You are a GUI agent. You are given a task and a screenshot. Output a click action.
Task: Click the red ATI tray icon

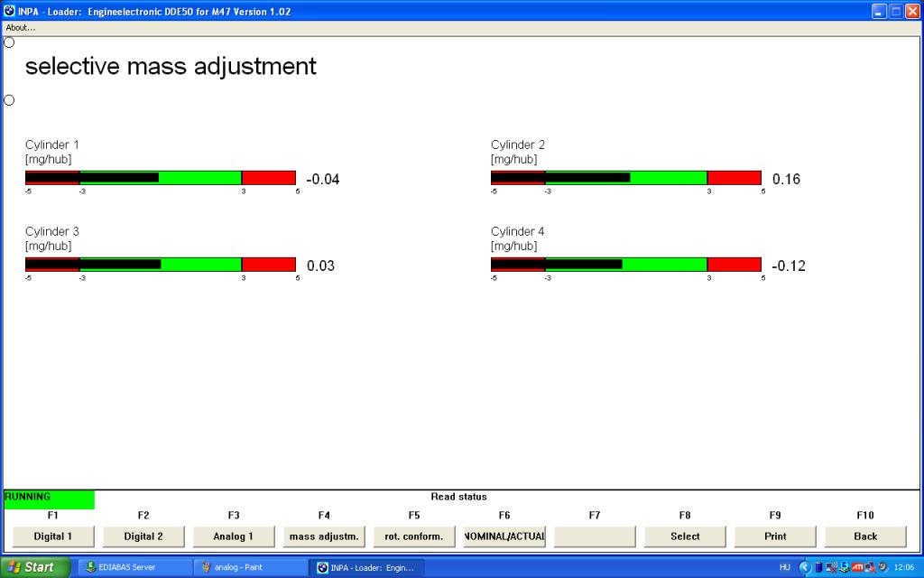click(x=857, y=567)
